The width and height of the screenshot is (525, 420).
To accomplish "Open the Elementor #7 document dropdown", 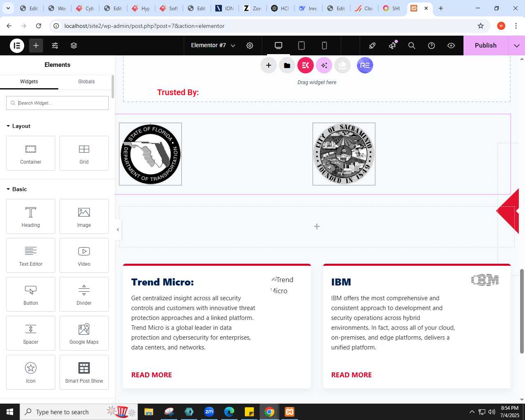I will coord(213,46).
